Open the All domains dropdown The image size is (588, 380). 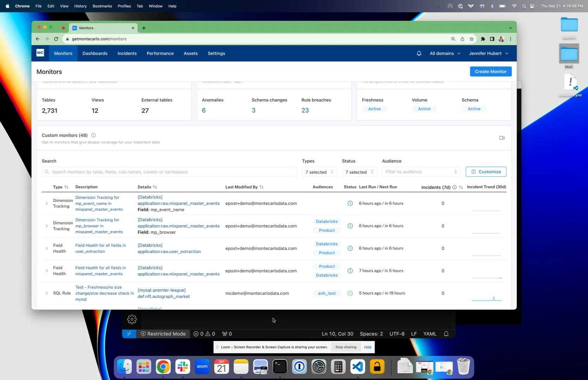pyautogui.click(x=445, y=53)
